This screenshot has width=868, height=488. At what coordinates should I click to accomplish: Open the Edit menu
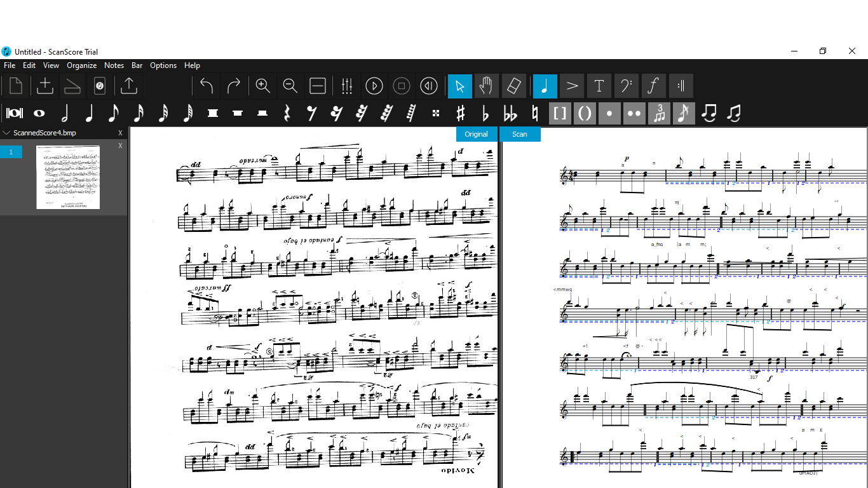point(29,65)
